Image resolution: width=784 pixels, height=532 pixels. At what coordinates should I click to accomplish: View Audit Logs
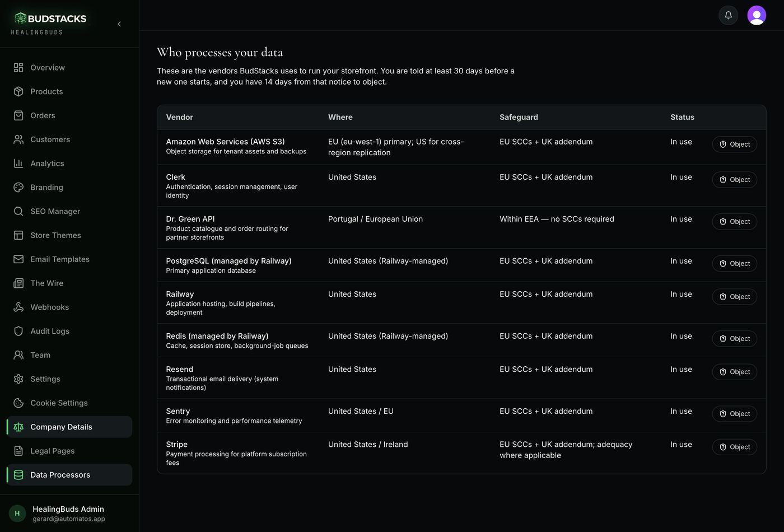pos(69,331)
